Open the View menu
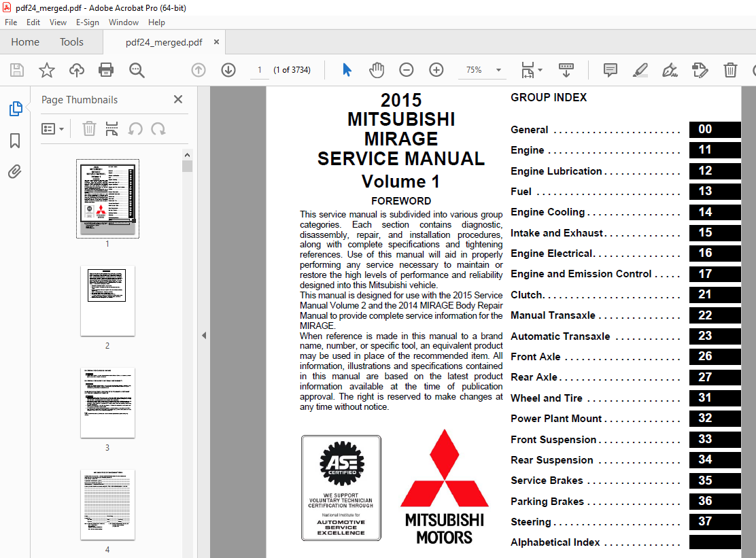756x558 pixels. coord(58,22)
